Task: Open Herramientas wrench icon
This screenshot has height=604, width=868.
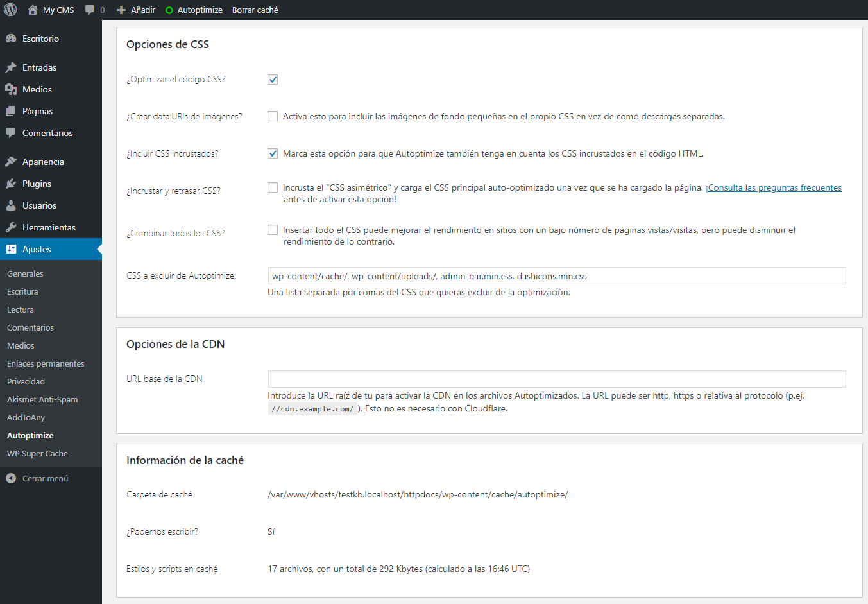Action: 11,227
